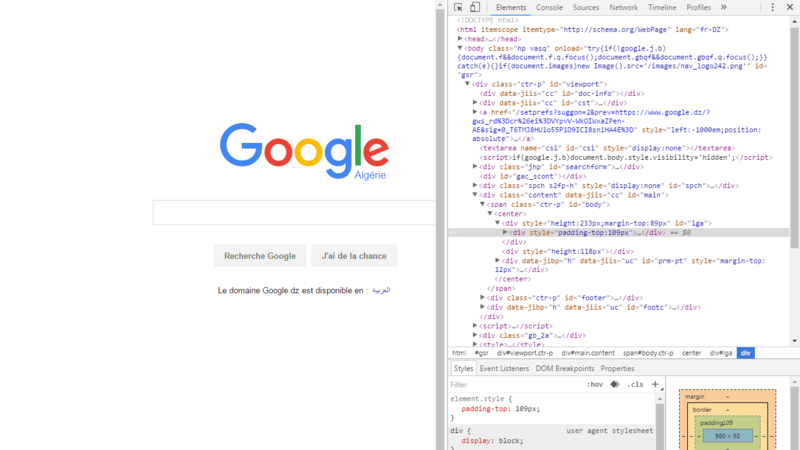Click the Google page vertical scrollbar

[x=440, y=230]
